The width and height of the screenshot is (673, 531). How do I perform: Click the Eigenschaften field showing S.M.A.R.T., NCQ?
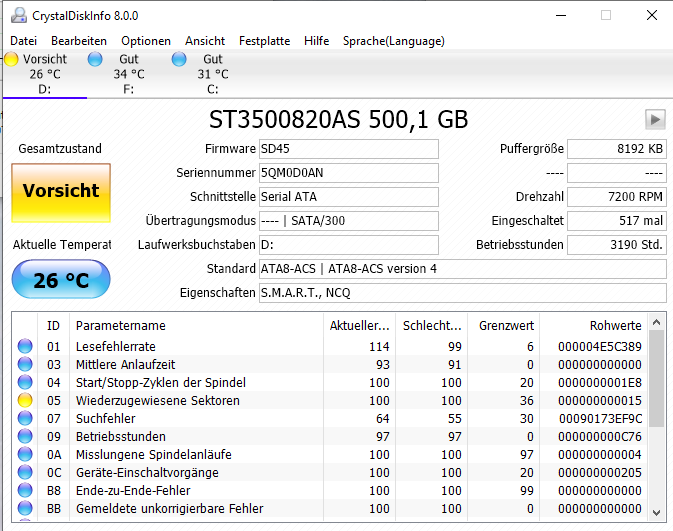point(463,293)
